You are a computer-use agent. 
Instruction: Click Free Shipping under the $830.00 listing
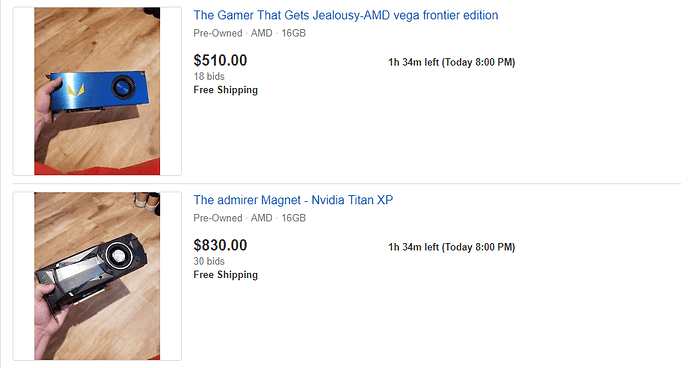click(x=226, y=275)
